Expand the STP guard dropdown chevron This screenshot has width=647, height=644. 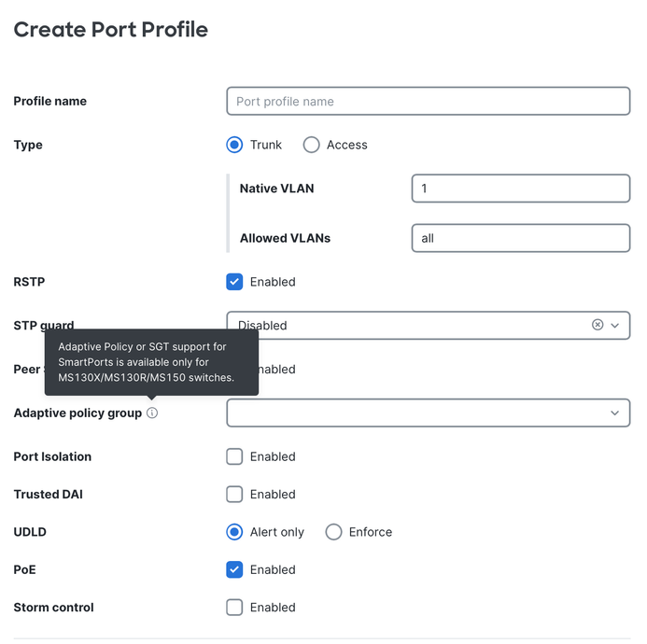(x=615, y=326)
